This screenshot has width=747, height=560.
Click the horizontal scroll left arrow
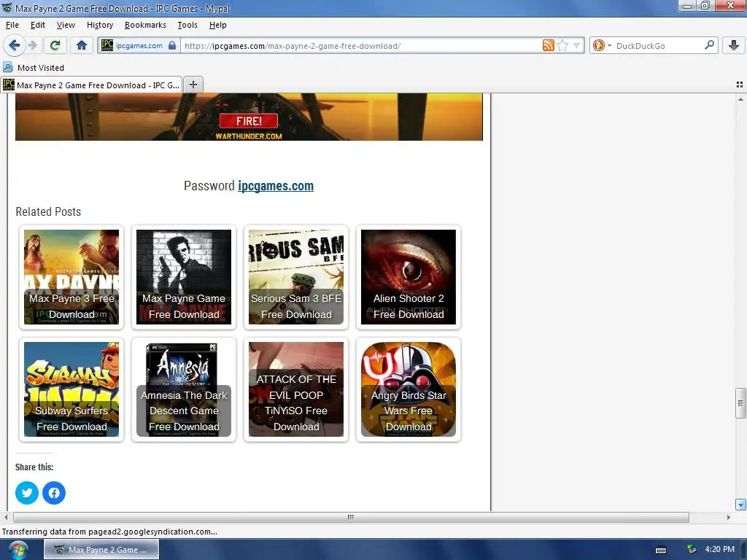point(6,517)
